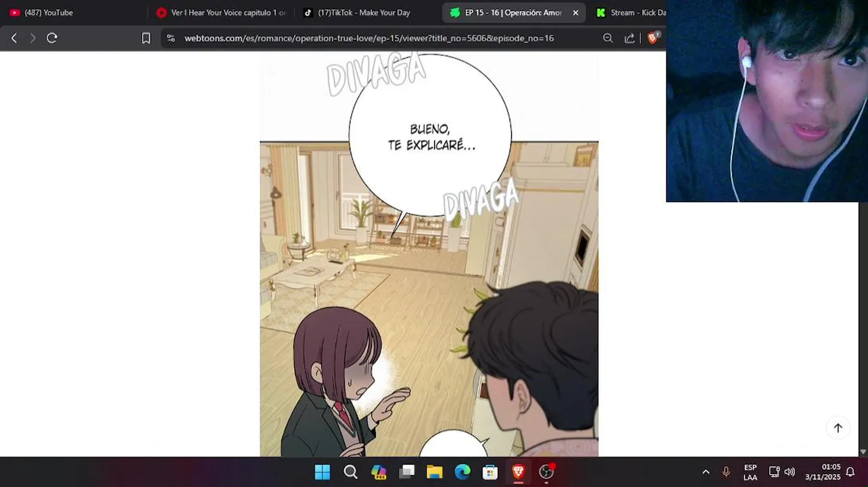868x487 pixels.
Task: Open Brave Shields lion icon
Action: [652, 38]
